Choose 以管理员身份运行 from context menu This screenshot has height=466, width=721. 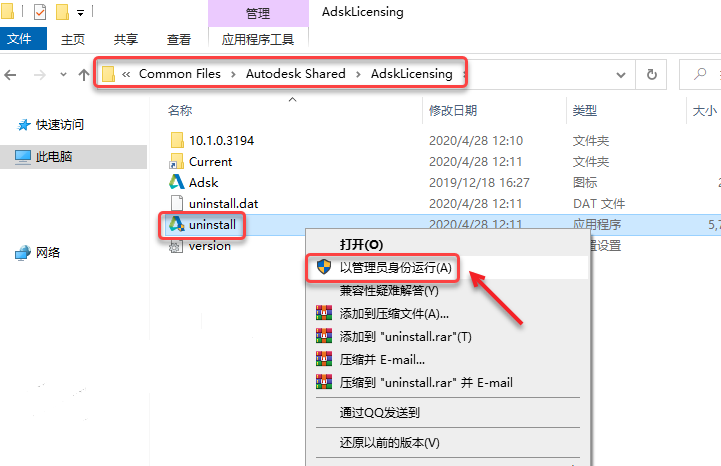coord(395,267)
